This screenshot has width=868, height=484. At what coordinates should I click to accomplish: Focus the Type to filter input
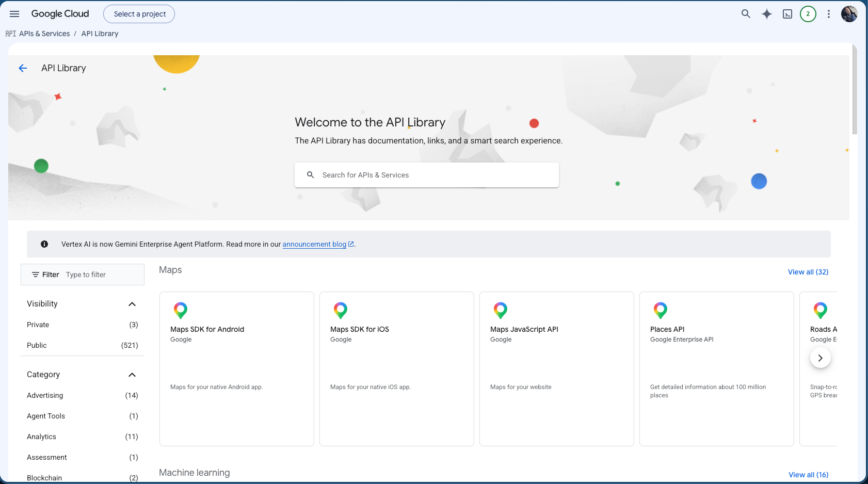pyautogui.click(x=103, y=275)
